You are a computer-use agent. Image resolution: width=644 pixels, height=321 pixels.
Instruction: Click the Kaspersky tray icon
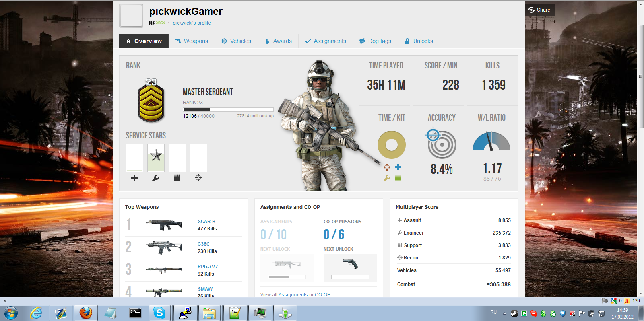[x=572, y=313]
